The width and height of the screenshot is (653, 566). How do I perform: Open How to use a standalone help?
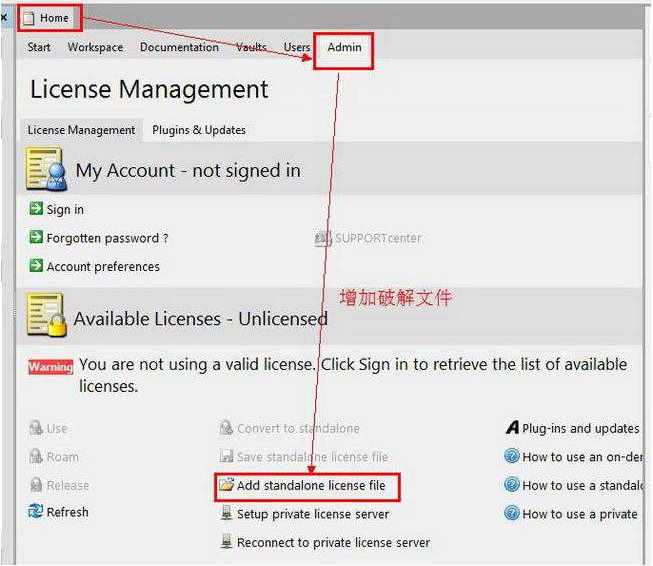pos(582,485)
